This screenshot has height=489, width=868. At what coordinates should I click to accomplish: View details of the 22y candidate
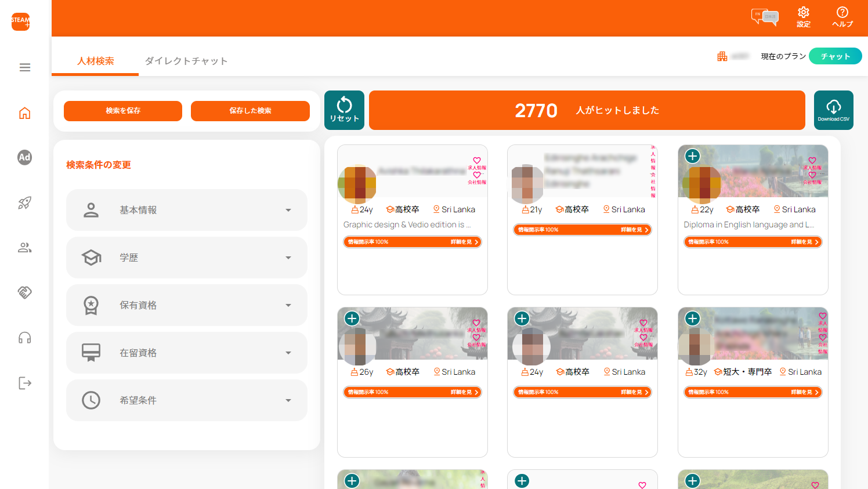(753, 242)
